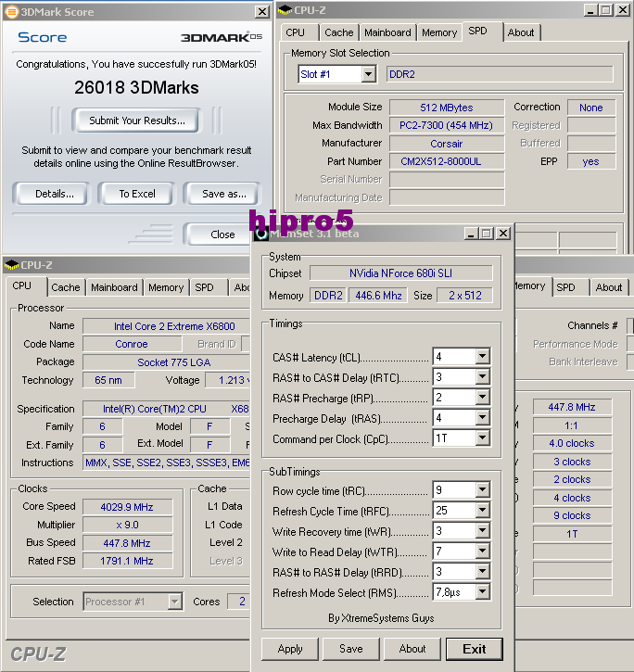Click Exit button in MemSet
634x672 pixels.
[474, 649]
